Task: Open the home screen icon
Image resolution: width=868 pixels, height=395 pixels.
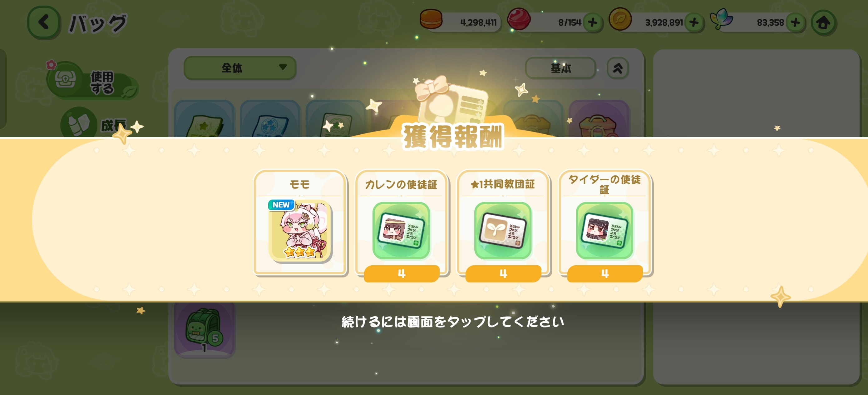Action: [x=823, y=23]
